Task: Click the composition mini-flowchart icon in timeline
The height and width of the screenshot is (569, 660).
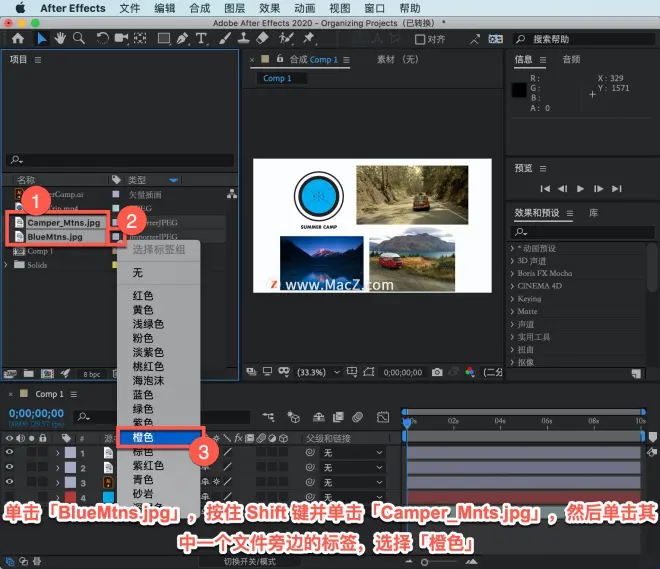Action: click(268, 417)
